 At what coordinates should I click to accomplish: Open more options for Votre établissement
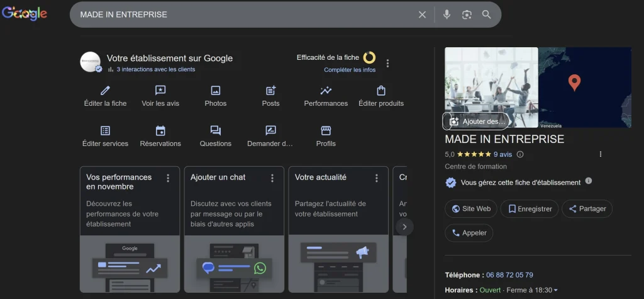coord(387,64)
